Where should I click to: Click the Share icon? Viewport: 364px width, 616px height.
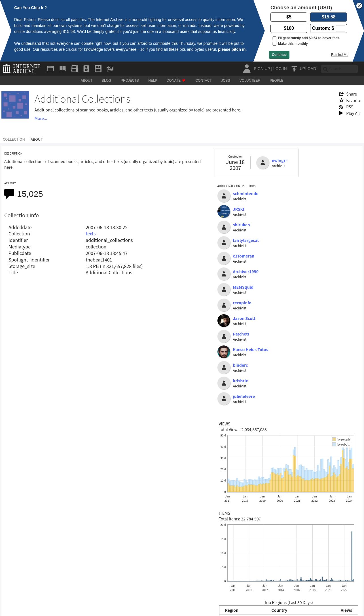pyautogui.click(x=341, y=94)
